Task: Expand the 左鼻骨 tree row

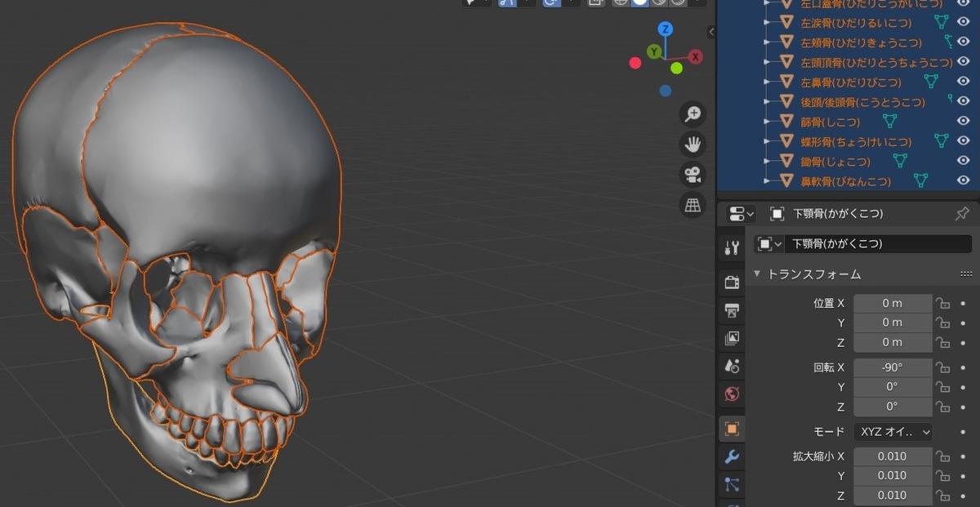Action: click(x=768, y=82)
